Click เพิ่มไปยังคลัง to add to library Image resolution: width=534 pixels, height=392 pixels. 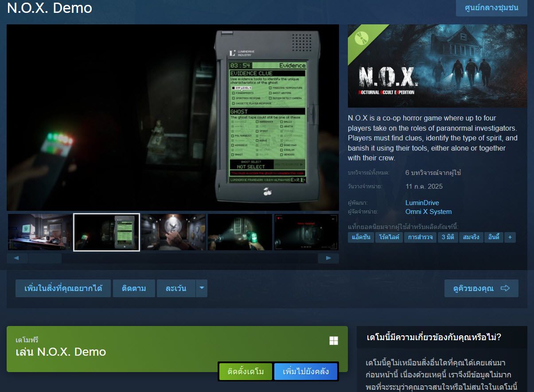[305, 372]
